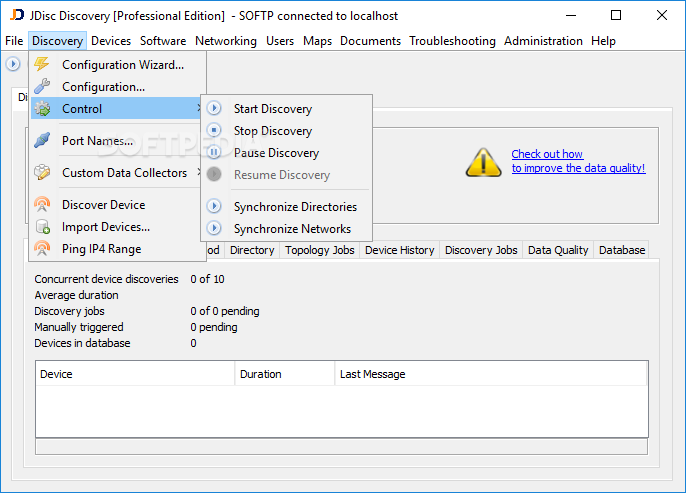Open the Maps menu
686x493 pixels.
(x=317, y=41)
